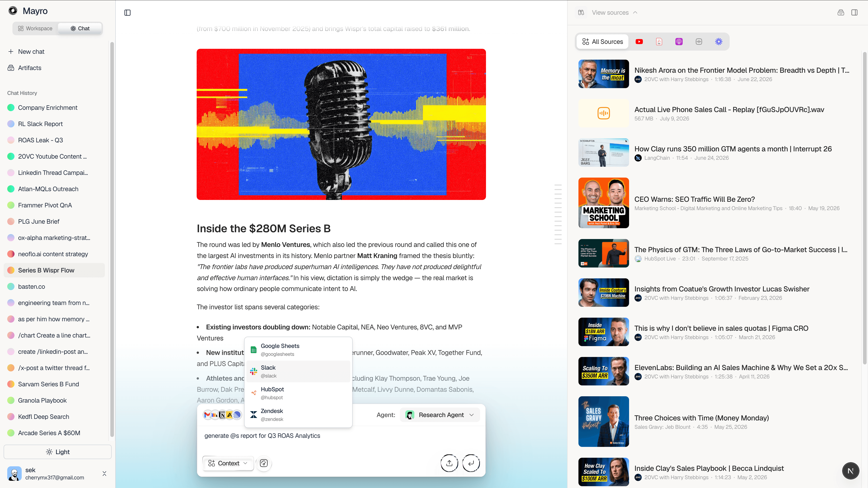Switch to Workspace mode
Screen dimensions: 868x488
click(35, 28)
